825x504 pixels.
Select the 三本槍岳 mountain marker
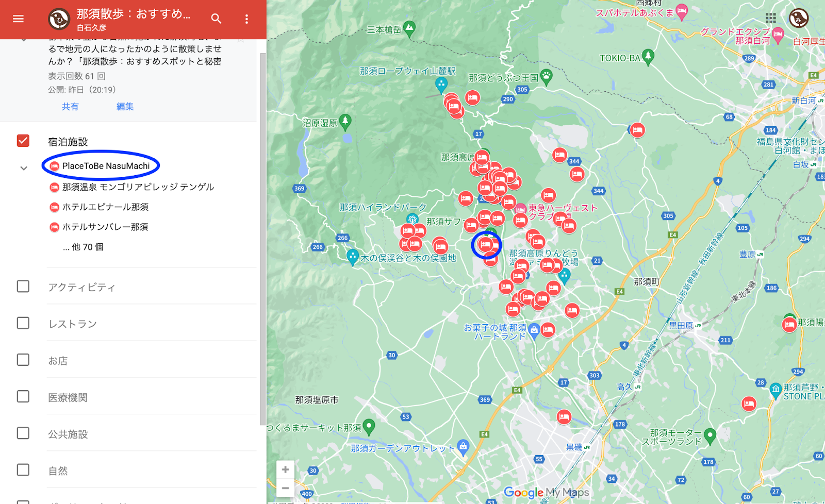tap(409, 28)
